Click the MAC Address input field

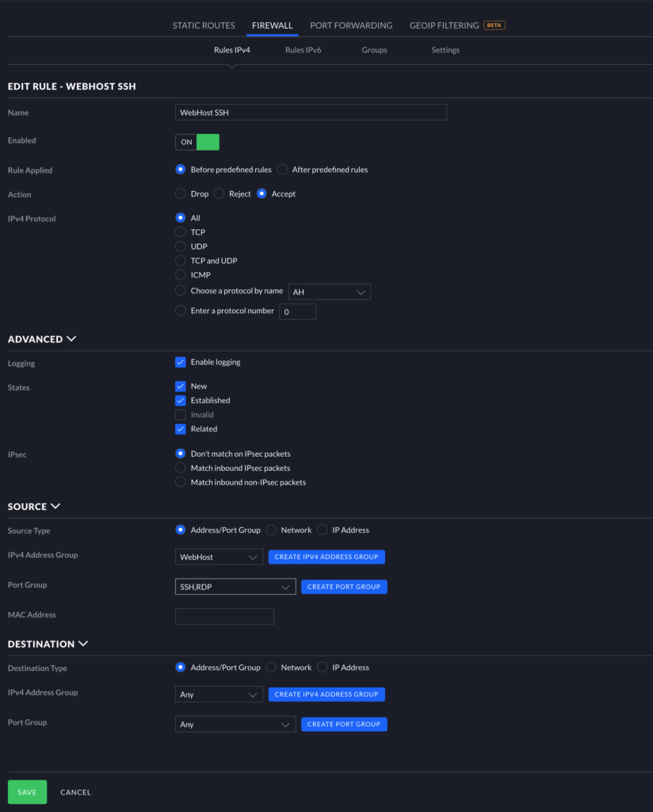click(x=224, y=616)
